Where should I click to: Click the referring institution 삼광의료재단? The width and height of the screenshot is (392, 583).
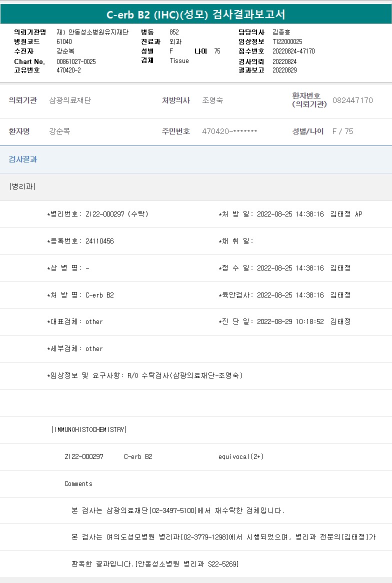(x=70, y=100)
